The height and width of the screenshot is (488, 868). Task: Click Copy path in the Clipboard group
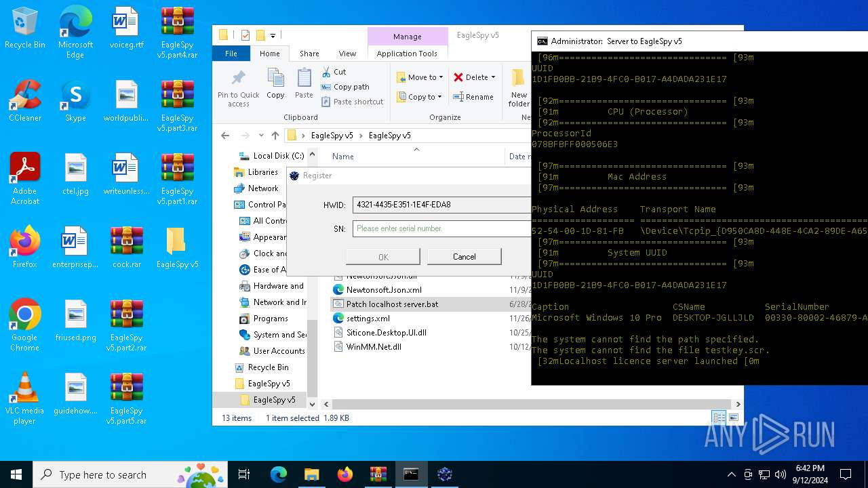coord(345,87)
